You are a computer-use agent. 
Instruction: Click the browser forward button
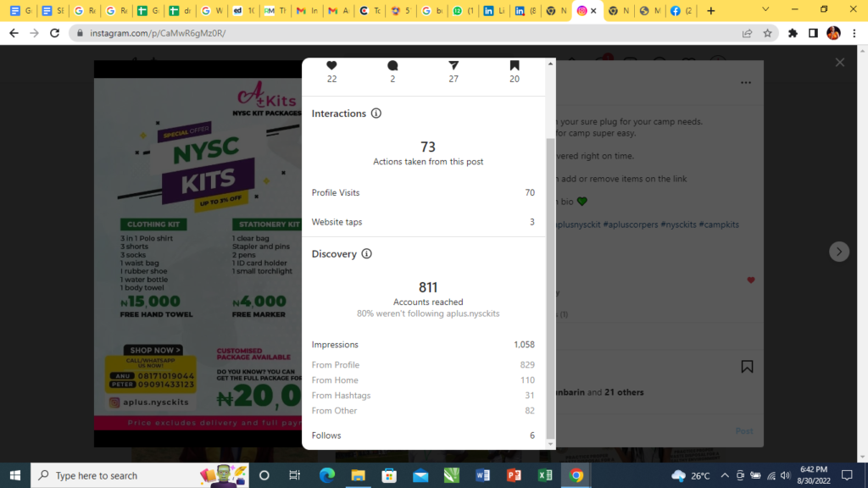[34, 33]
